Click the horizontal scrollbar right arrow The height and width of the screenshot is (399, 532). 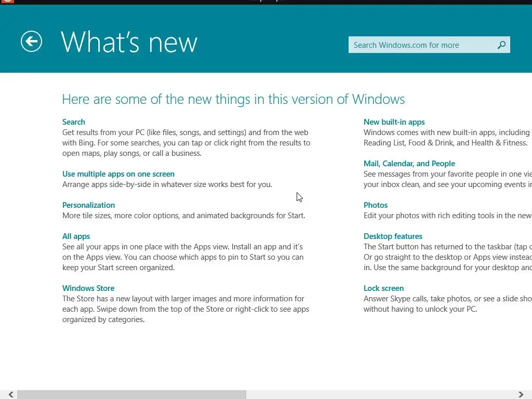point(521,394)
